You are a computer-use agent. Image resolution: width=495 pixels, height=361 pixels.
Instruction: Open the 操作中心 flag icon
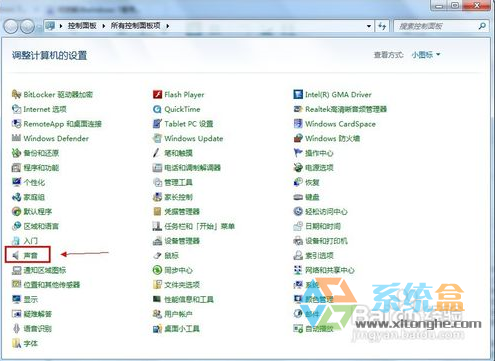pyautogui.click(x=298, y=153)
